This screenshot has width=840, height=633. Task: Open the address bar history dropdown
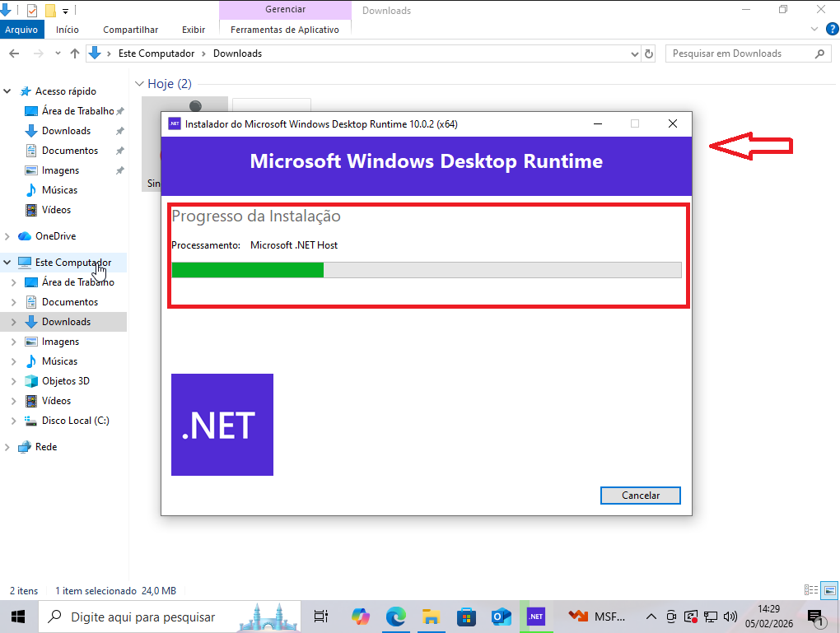pos(634,54)
